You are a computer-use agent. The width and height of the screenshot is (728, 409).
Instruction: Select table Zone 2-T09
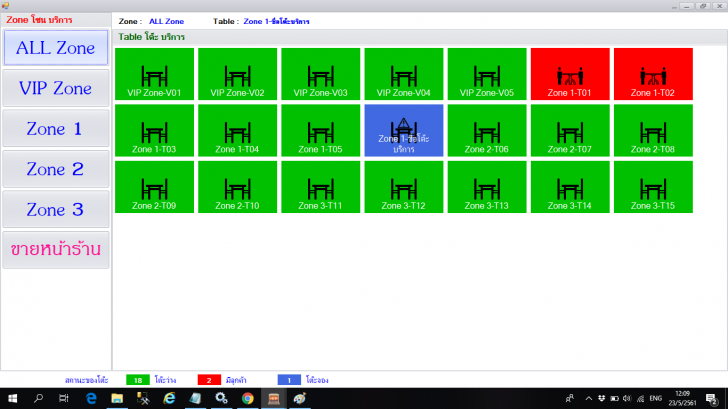154,187
